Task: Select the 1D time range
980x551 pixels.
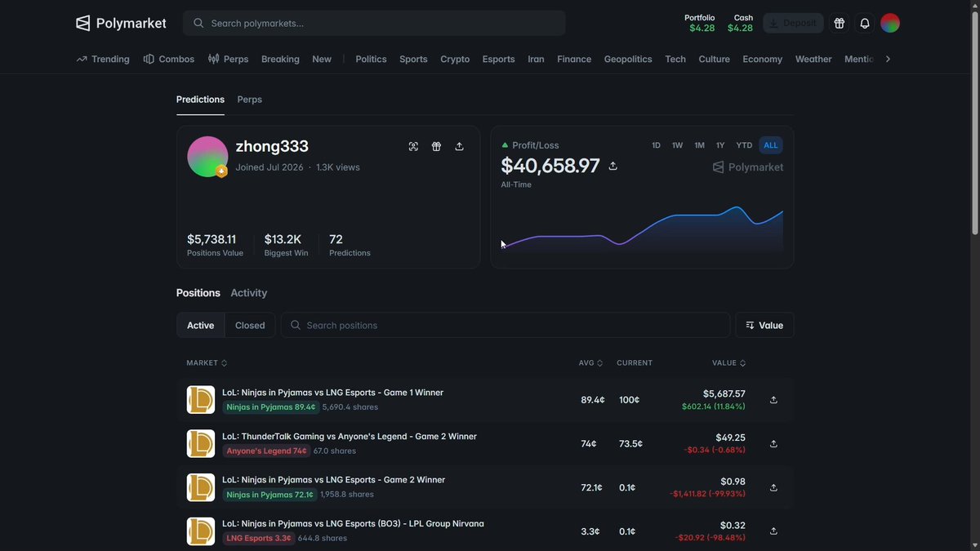Action: (x=656, y=145)
